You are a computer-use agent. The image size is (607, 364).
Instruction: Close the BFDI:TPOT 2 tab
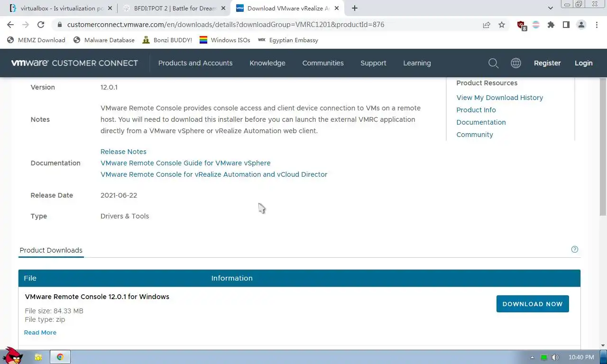[223, 8]
